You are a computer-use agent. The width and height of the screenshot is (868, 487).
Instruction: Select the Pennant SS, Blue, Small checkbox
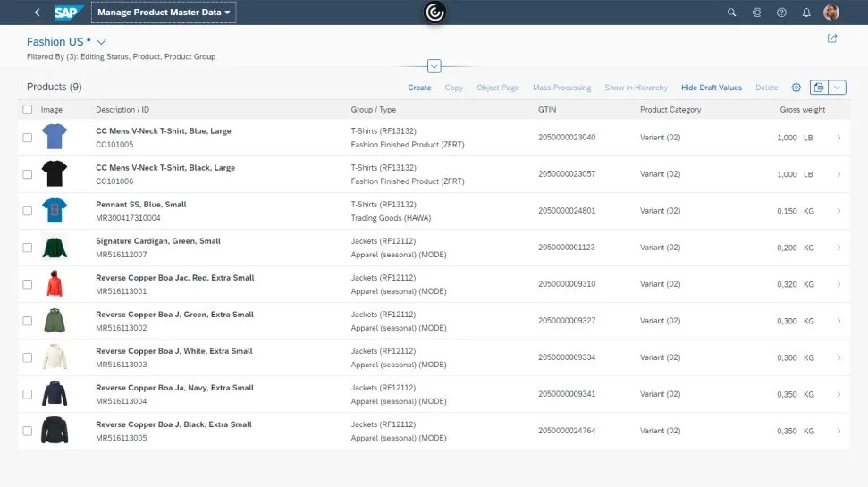[x=28, y=211]
